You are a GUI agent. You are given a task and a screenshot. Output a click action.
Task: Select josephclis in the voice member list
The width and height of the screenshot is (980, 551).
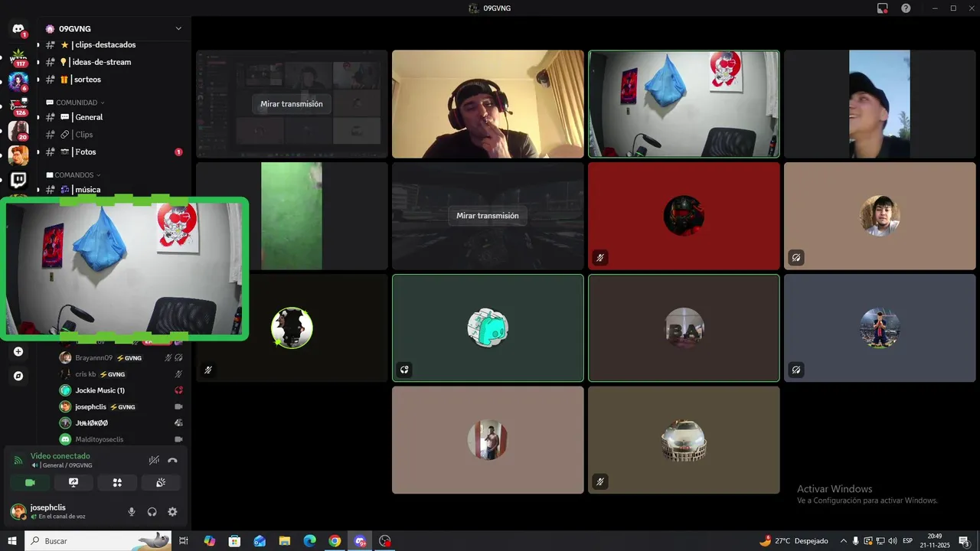[121, 407]
